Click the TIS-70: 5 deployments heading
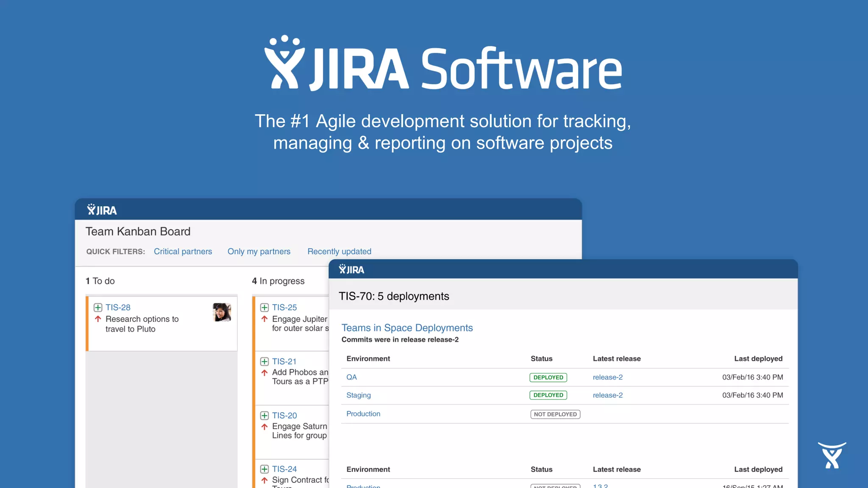Screen dimensions: 868x488 point(394,297)
